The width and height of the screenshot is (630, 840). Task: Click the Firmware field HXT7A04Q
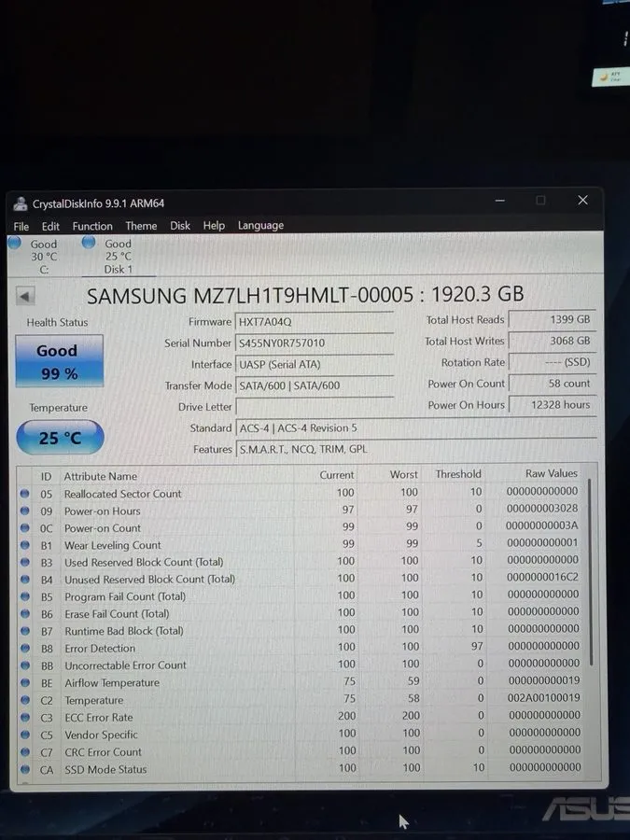pos(315,321)
